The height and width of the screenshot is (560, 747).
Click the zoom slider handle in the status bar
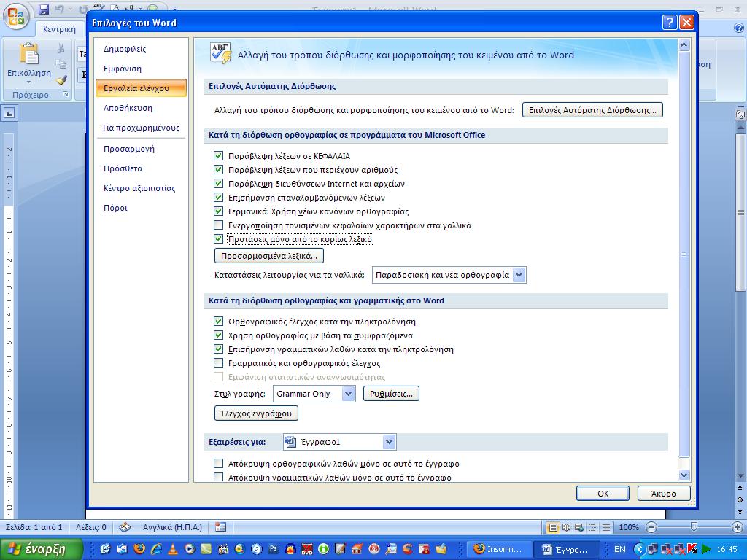pos(694,527)
